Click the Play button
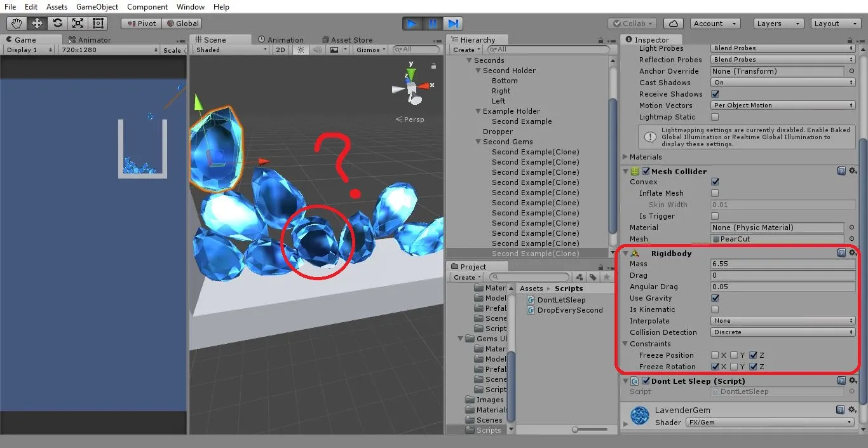The width and height of the screenshot is (868, 448). point(412,24)
